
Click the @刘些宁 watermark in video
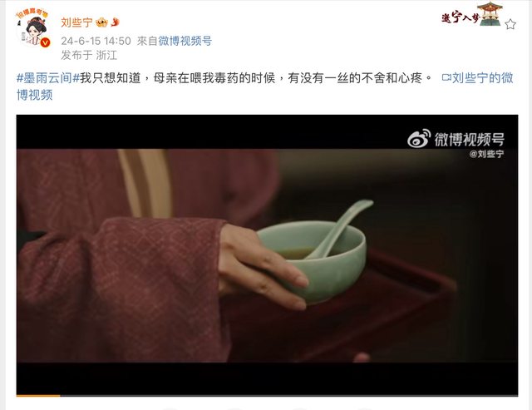pos(486,154)
